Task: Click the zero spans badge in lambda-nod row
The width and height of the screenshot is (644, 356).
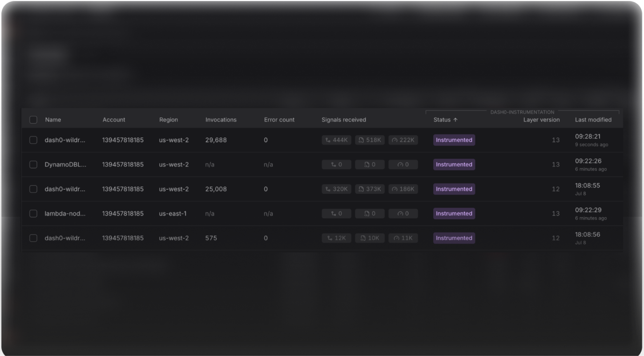Action: coord(337,214)
